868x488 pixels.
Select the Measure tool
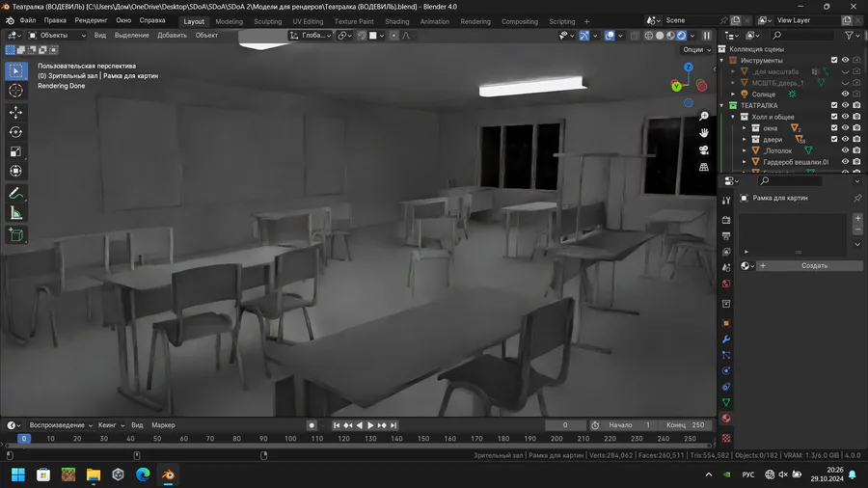tap(15, 213)
